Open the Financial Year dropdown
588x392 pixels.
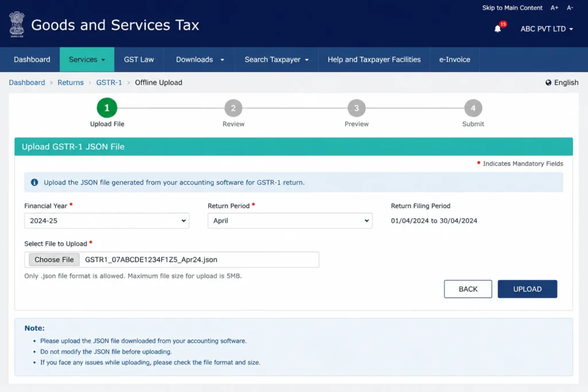coord(107,221)
